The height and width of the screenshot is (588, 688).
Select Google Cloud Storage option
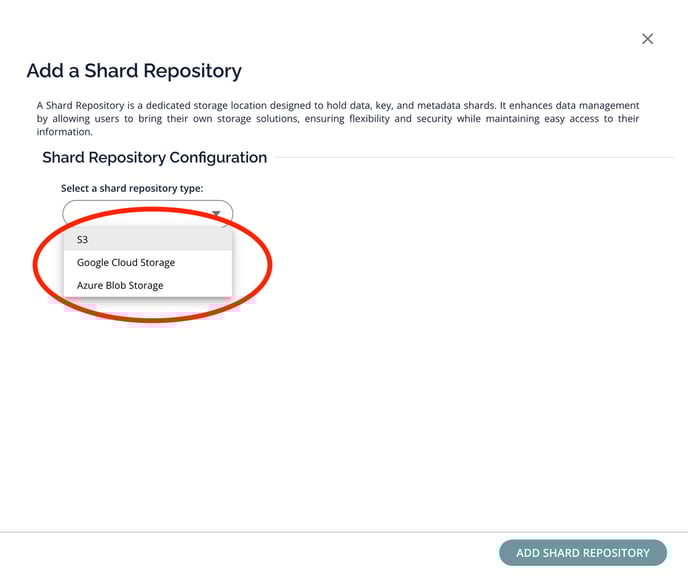tap(147, 262)
